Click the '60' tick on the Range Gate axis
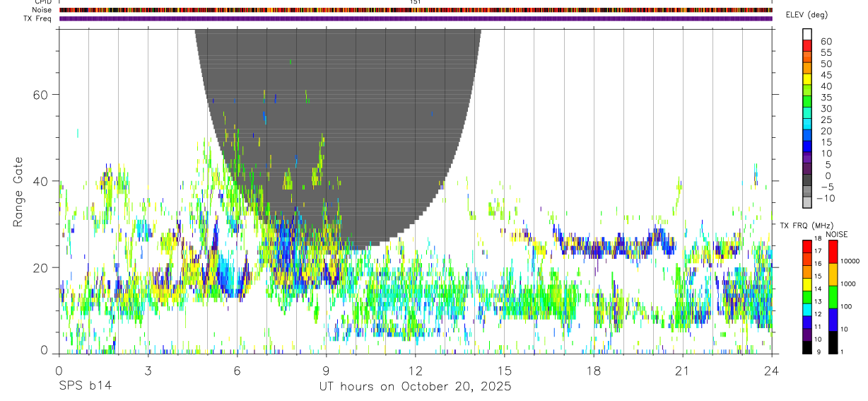This screenshot has height=401, width=868. (40, 94)
